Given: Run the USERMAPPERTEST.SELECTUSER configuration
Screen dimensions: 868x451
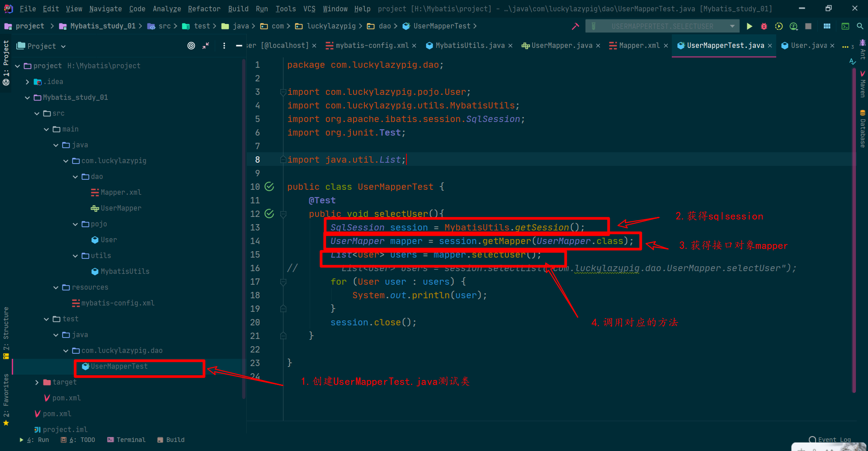Looking at the screenshot, I should (x=749, y=26).
